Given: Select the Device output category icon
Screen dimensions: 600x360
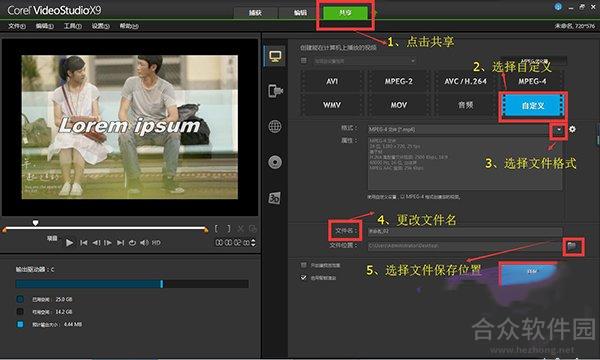Looking at the screenshot, I should tap(275, 91).
